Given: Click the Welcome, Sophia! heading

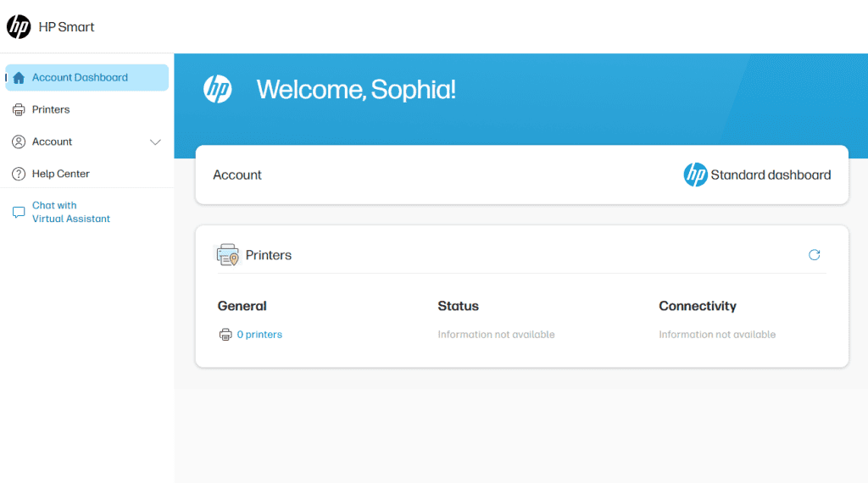Looking at the screenshot, I should pos(356,89).
